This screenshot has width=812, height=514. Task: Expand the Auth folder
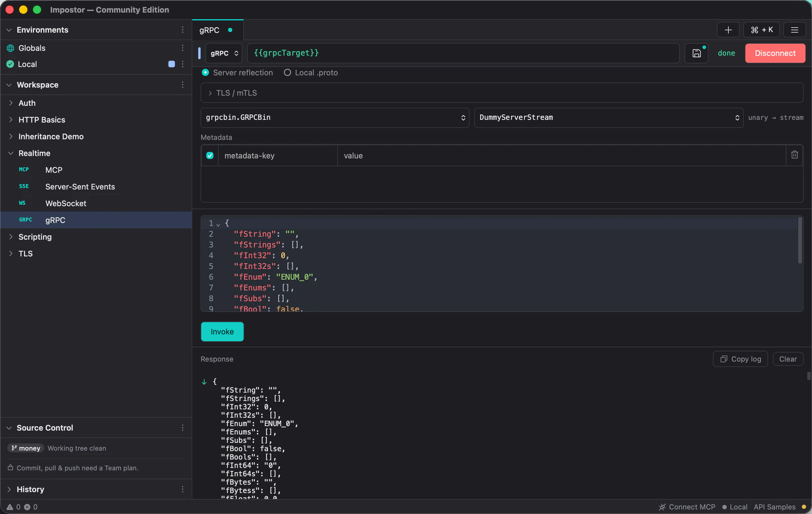click(11, 103)
